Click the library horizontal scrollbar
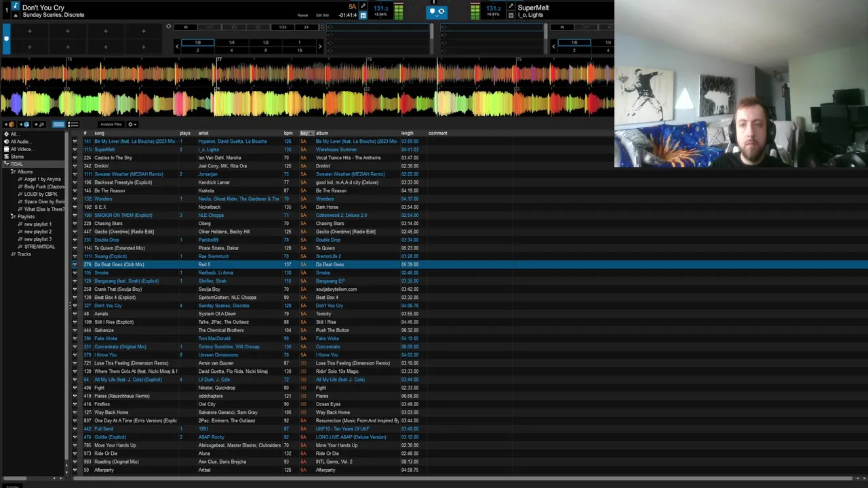Image resolution: width=868 pixels, height=488 pixels. coord(461,479)
